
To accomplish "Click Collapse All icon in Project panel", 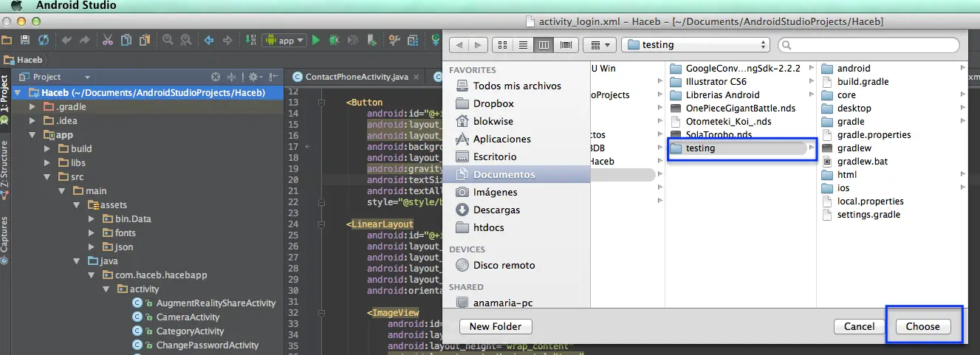I will click(231, 77).
